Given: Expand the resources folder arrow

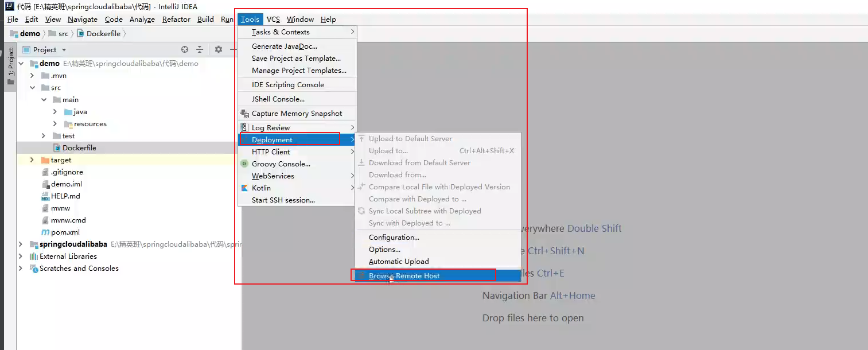Looking at the screenshot, I should point(55,124).
